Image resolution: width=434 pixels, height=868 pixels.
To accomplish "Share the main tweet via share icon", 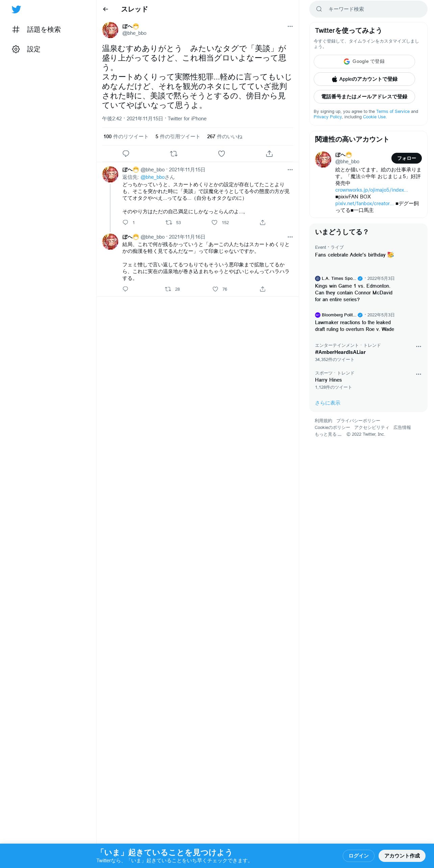I will pos(269,154).
